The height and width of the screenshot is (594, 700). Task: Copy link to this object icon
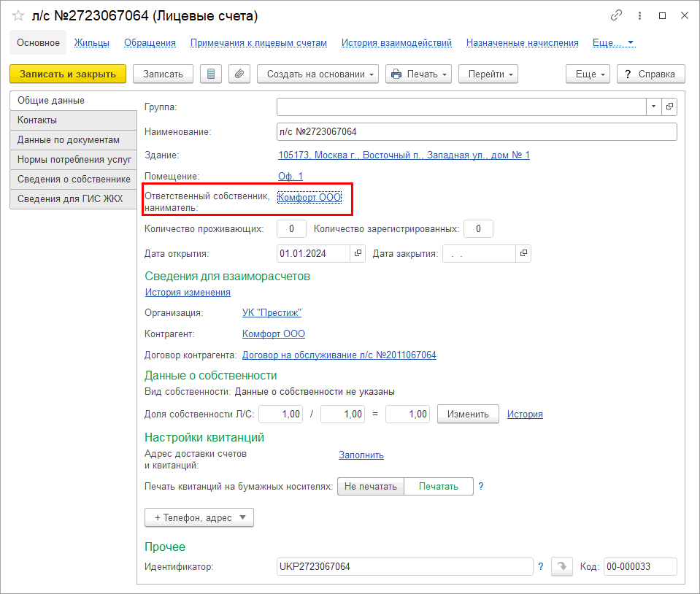616,15
